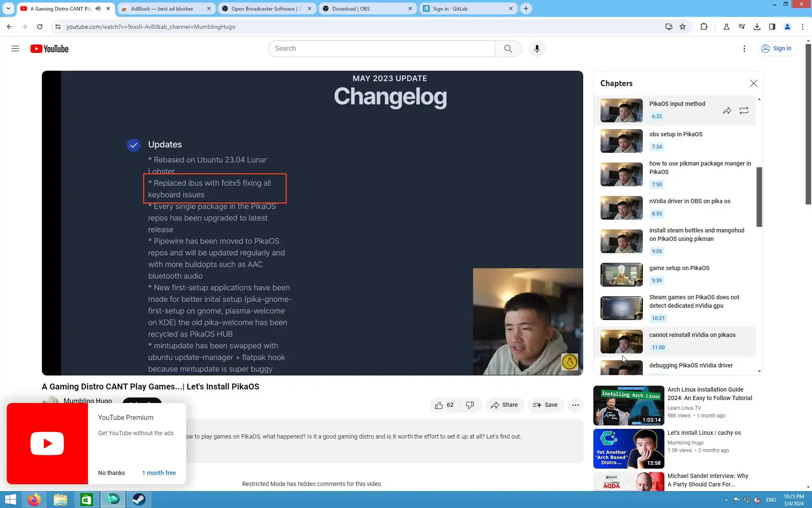
Task: Like the video with thumbs-up
Action: pyautogui.click(x=439, y=405)
